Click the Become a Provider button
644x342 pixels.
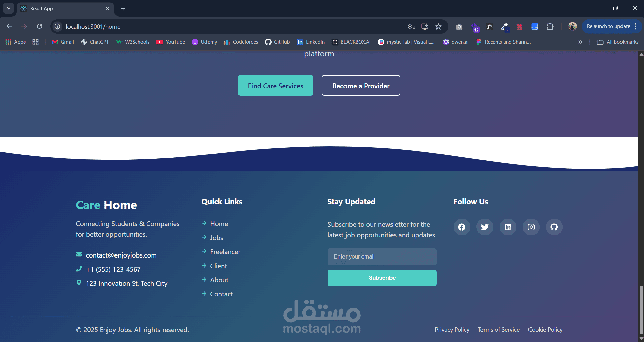[361, 85]
